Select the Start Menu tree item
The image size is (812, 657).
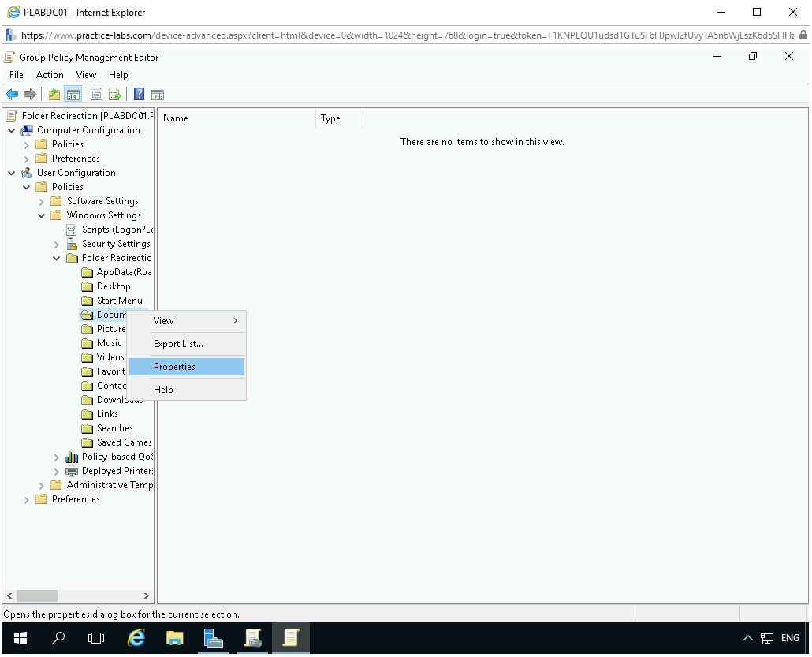point(119,301)
